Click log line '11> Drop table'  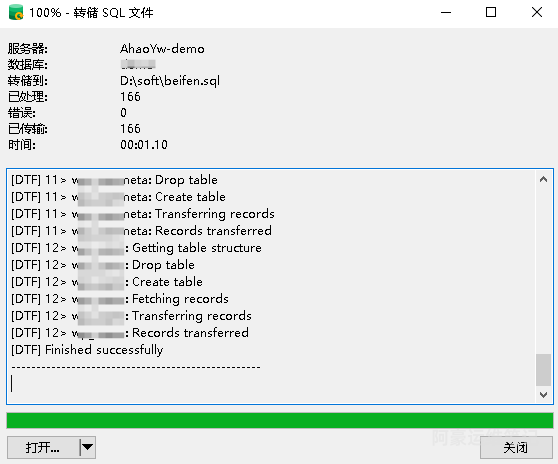click(x=114, y=180)
